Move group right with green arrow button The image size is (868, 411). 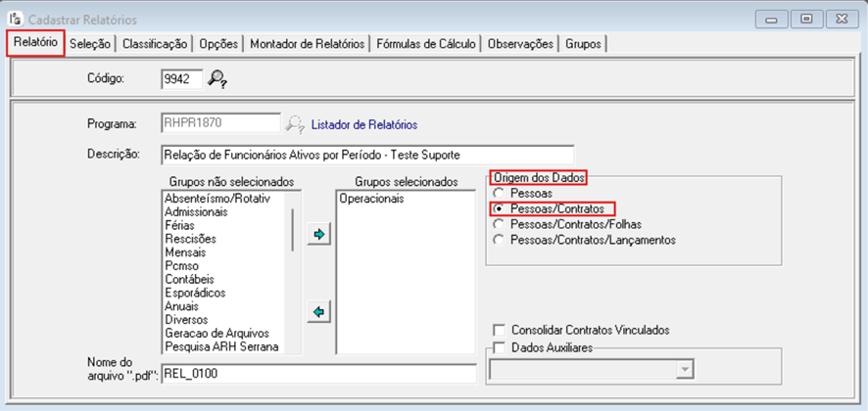(318, 236)
